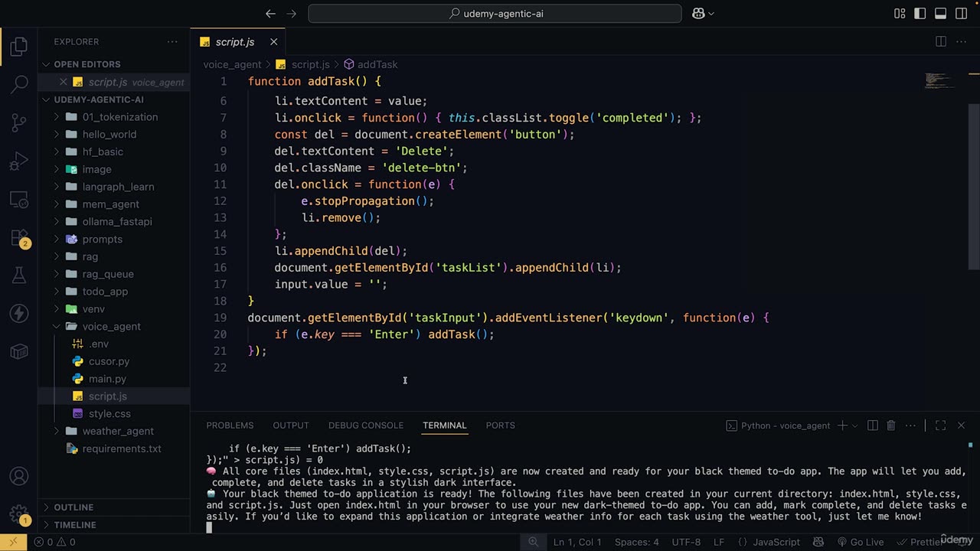This screenshot has width=980, height=551.
Task: Split the terminal
Action: click(x=874, y=425)
